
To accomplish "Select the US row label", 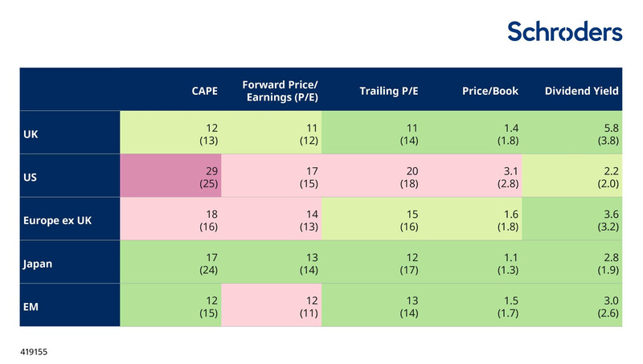I will (32, 175).
